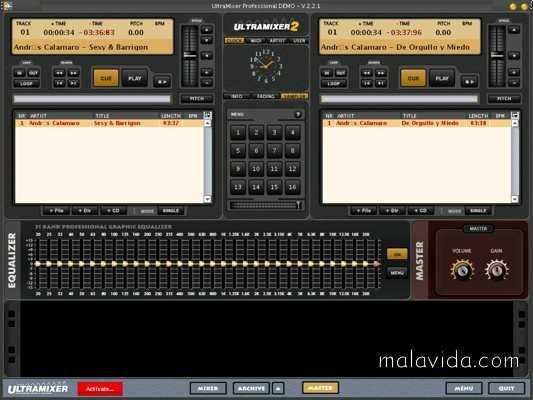Add file with + File under Sexy & Barrigon playlist

(x=56, y=211)
